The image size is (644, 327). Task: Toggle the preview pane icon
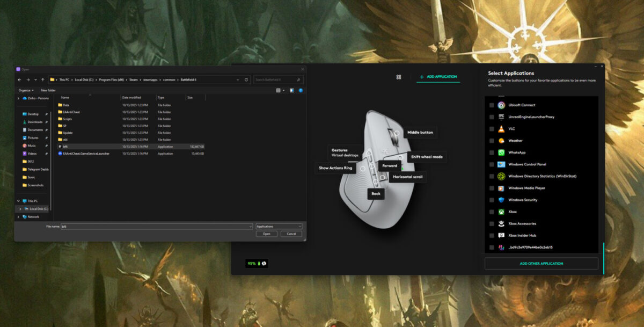point(291,90)
